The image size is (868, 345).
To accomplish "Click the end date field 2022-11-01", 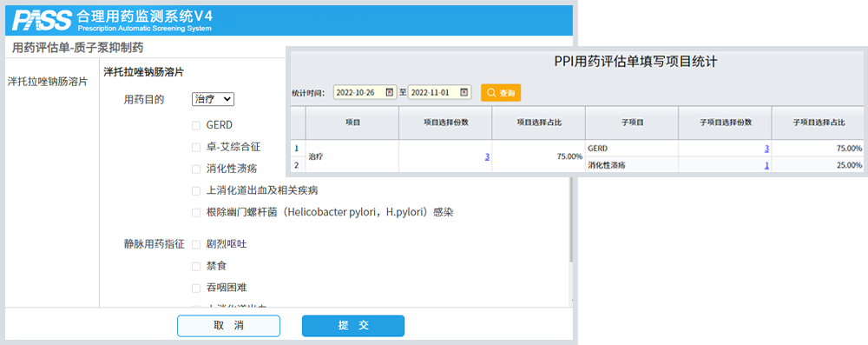I will coord(439,92).
